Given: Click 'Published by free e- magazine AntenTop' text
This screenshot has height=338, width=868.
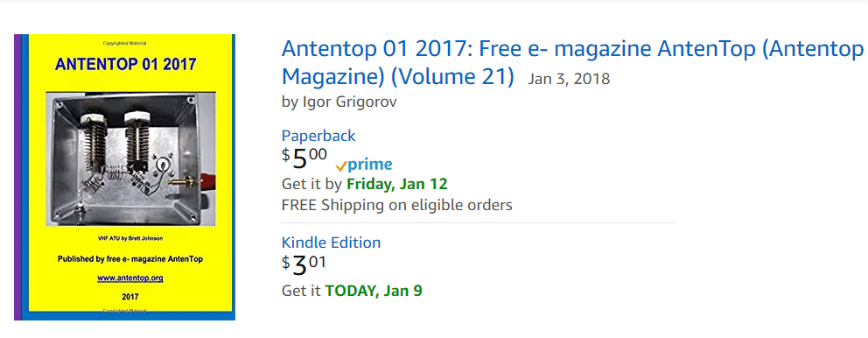Looking at the screenshot, I should point(130,259).
